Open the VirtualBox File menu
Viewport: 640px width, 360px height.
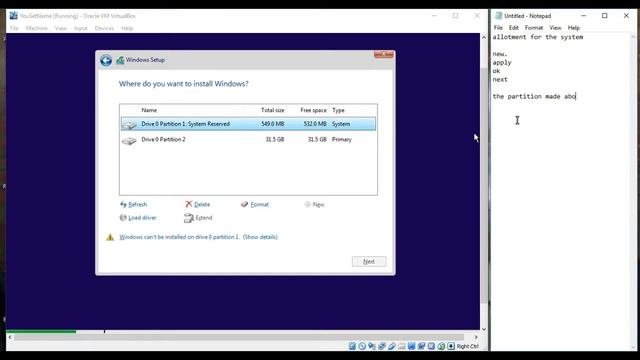(x=14, y=28)
